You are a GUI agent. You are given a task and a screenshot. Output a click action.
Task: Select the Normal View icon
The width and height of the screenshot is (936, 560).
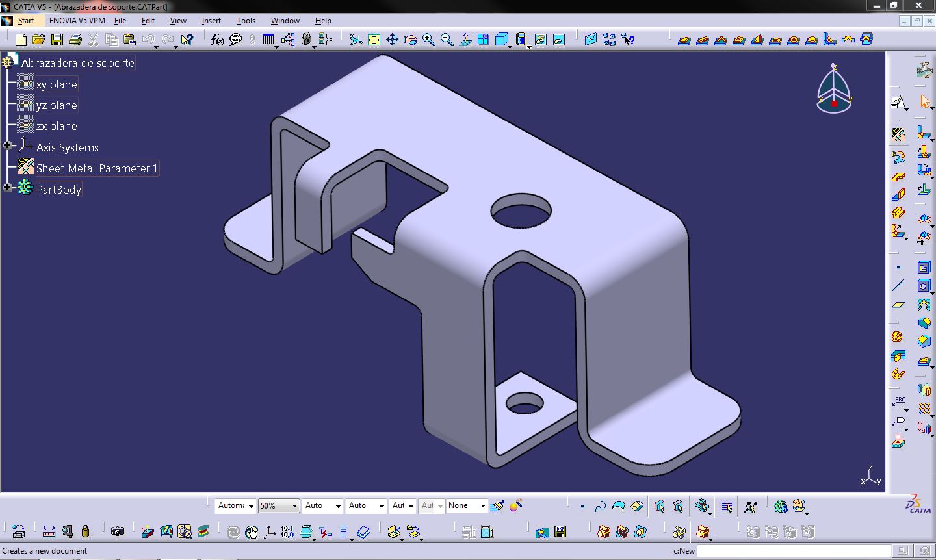(465, 40)
